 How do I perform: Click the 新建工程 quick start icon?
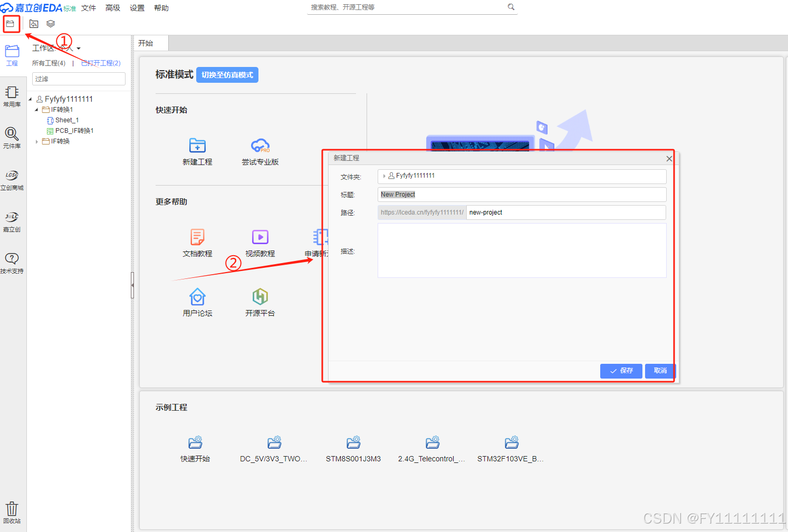[x=197, y=152]
